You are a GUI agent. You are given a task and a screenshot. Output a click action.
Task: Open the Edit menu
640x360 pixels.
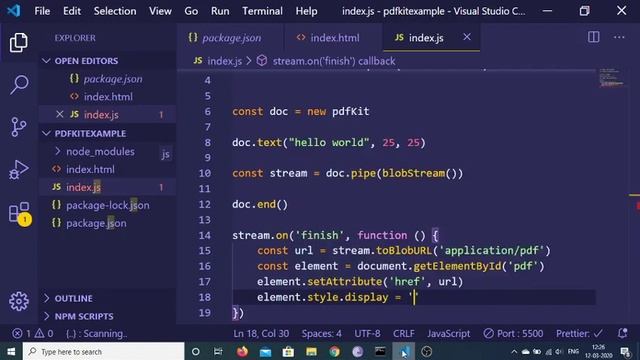(x=72, y=11)
